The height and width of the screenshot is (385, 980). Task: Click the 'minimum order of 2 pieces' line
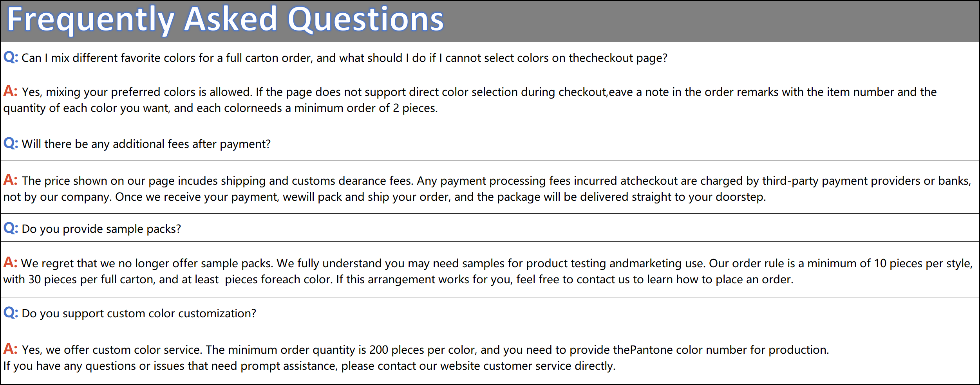[221, 108]
